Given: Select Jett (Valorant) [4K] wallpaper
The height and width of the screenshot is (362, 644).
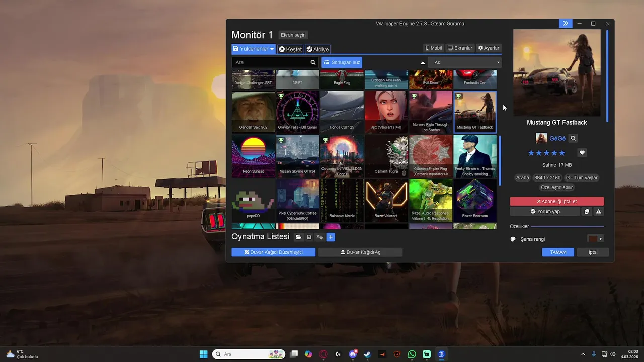Looking at the screenshot, I should click(x=386, y=112).
